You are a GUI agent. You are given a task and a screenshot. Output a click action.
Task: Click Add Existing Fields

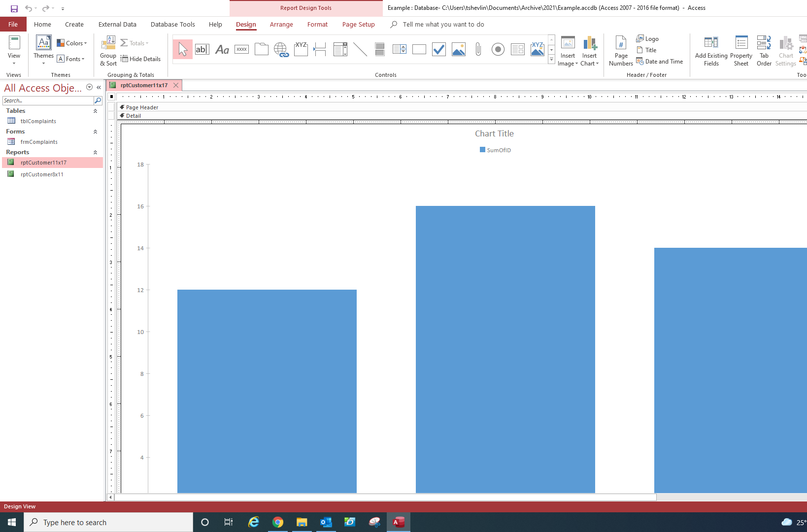pyautogui.click(x=711, y=50)
